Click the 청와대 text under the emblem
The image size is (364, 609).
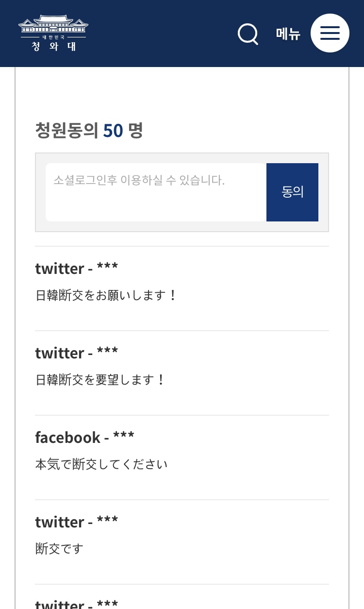[x=53, y=47]
